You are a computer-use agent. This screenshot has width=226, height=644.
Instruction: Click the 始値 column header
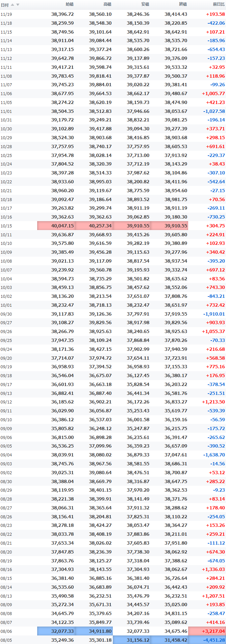pyautogui.click(x=70, y=4)
